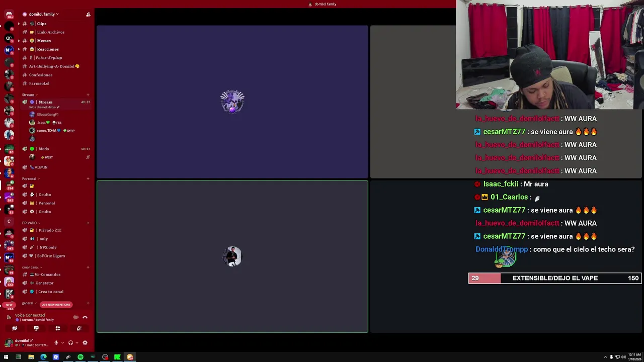Click the NEW unread servers indicator

click(x=9, y=305)
